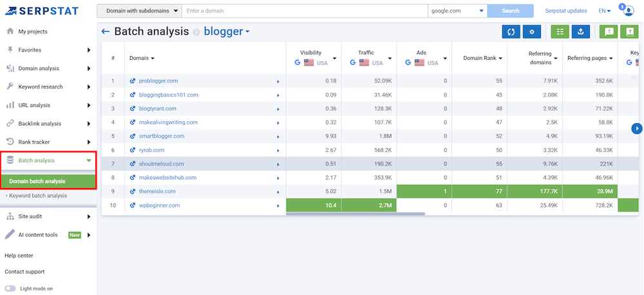
Task: Expand the blogger project dropdown
Action: [227, 32]
